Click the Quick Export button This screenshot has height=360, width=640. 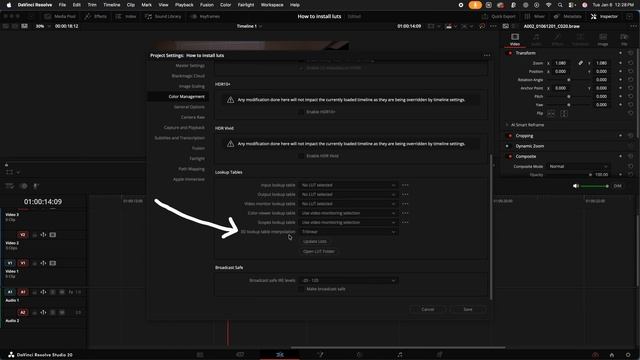coord(499,16)
